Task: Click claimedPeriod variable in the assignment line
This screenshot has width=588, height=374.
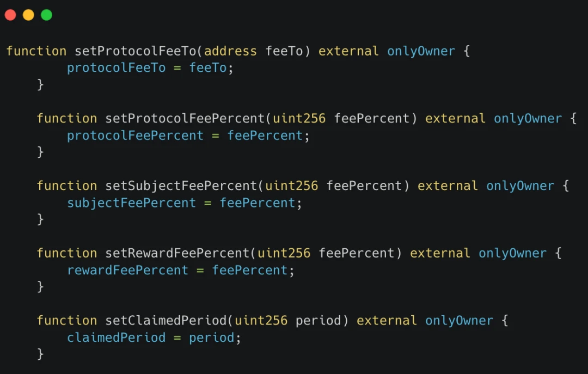Action: pos(116,338)
